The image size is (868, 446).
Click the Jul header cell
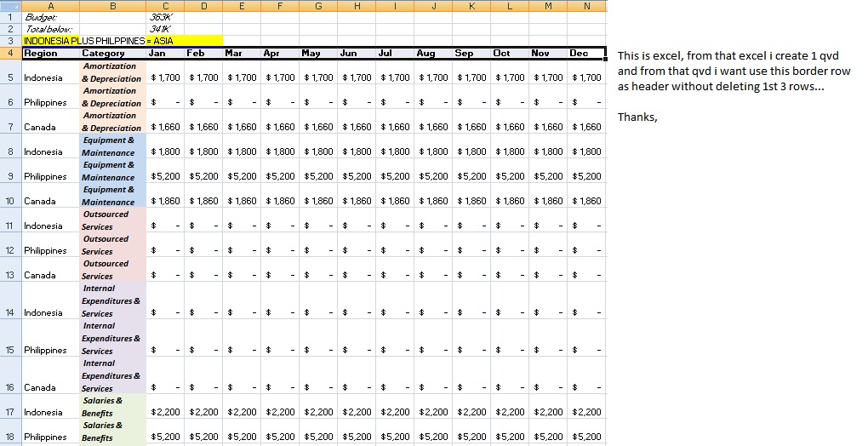(395, 53)
